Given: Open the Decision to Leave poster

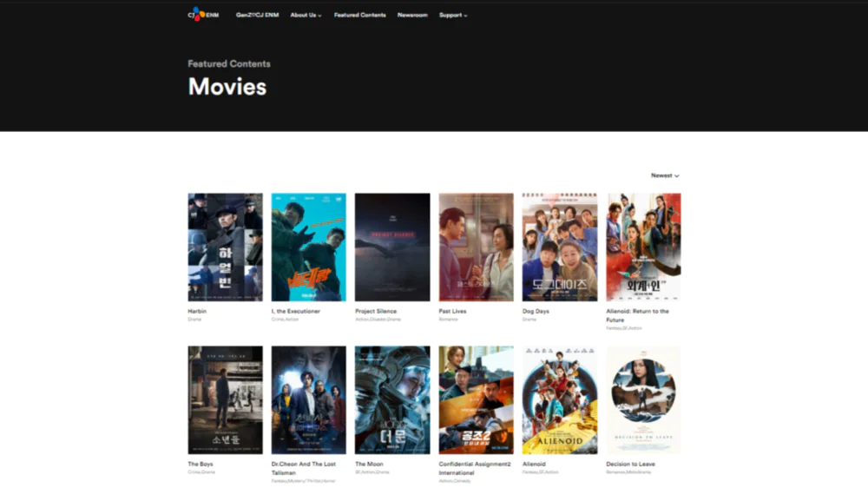Looking at the screenshot, I should (x=643, y=400).
